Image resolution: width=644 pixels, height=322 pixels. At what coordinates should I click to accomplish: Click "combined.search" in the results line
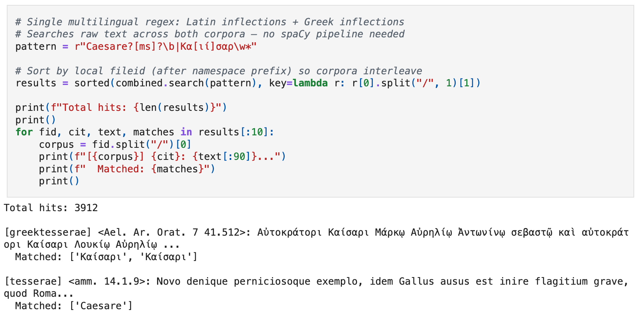159,83
